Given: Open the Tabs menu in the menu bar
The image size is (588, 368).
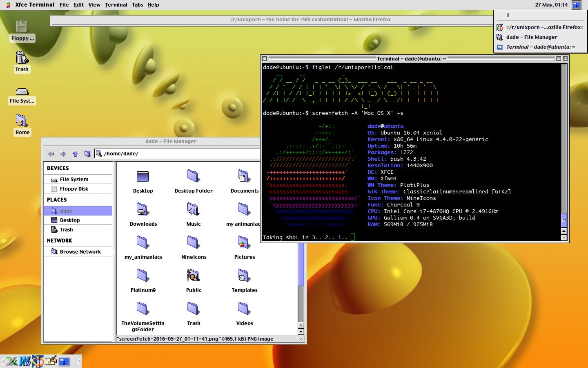Looking at the screenshot, I should (x=137, y=5).
